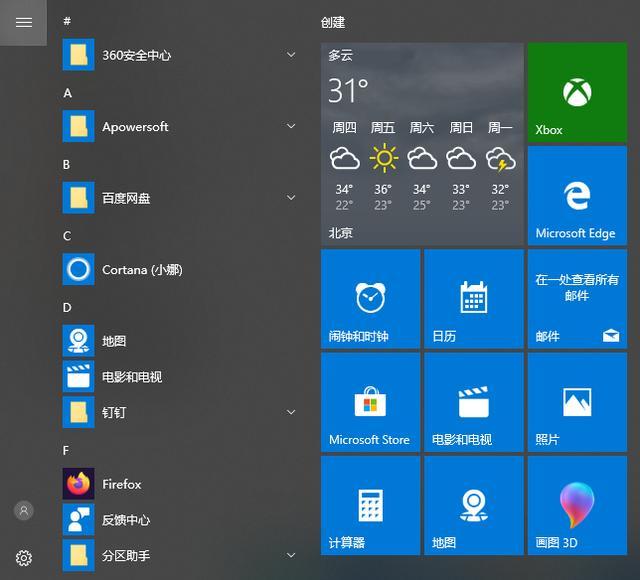The width and height of the screenshot is (640, 580).
Task: Click the 创建 tile group header
Action: (x=333, y=22)
